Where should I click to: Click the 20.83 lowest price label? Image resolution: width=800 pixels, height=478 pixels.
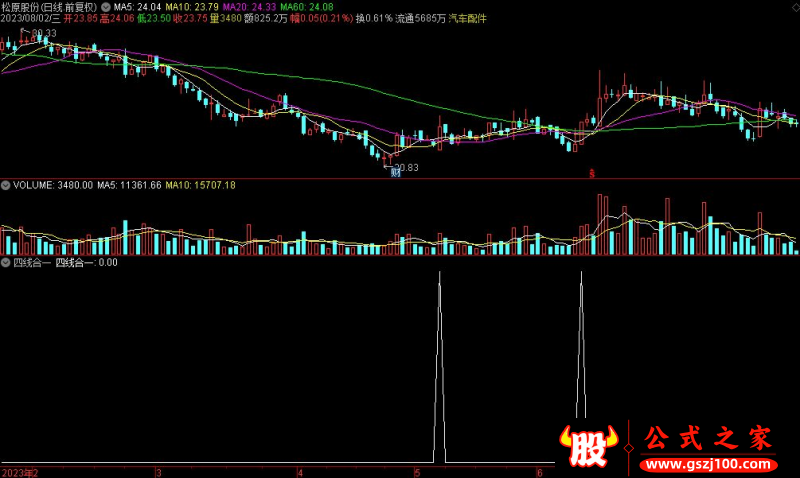(406, 167)
